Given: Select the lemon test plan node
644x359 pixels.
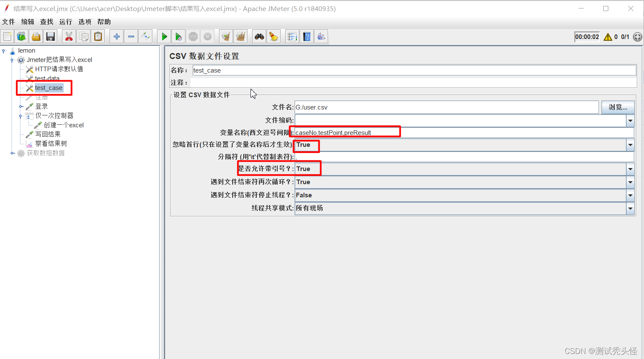Looking at the screenshot, I should 27,50.
